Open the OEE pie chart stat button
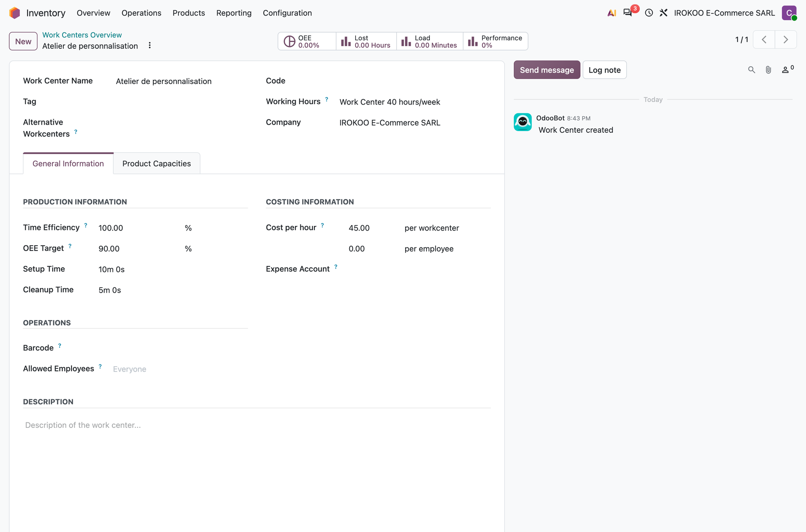806x532 pixels. click(x=307, y=41)
